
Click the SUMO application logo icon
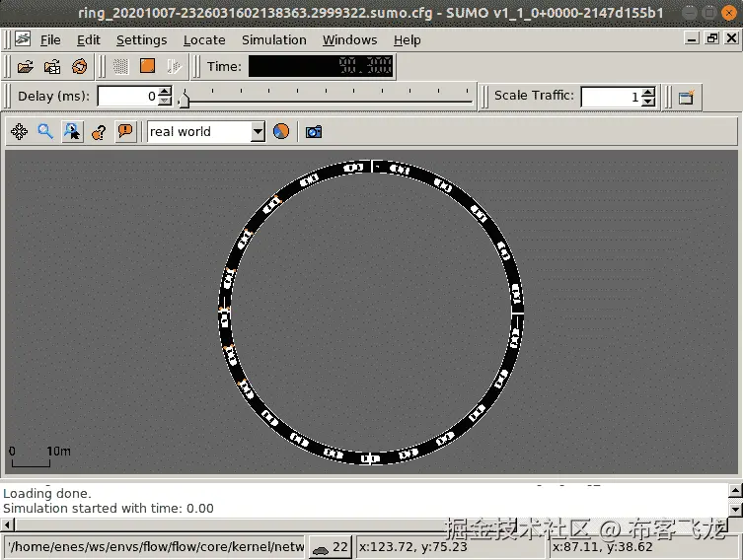23,38
